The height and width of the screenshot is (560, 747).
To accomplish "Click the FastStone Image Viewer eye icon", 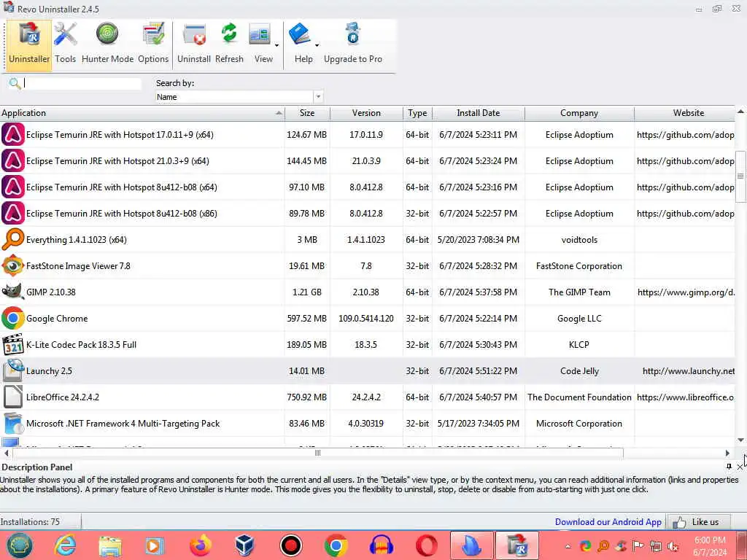I will coord(13,265).
